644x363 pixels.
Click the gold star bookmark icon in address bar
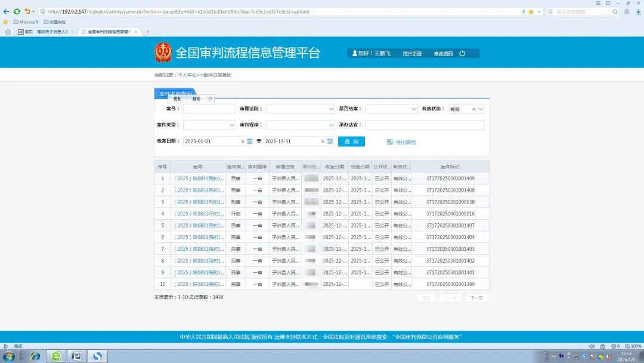(531, 11)
